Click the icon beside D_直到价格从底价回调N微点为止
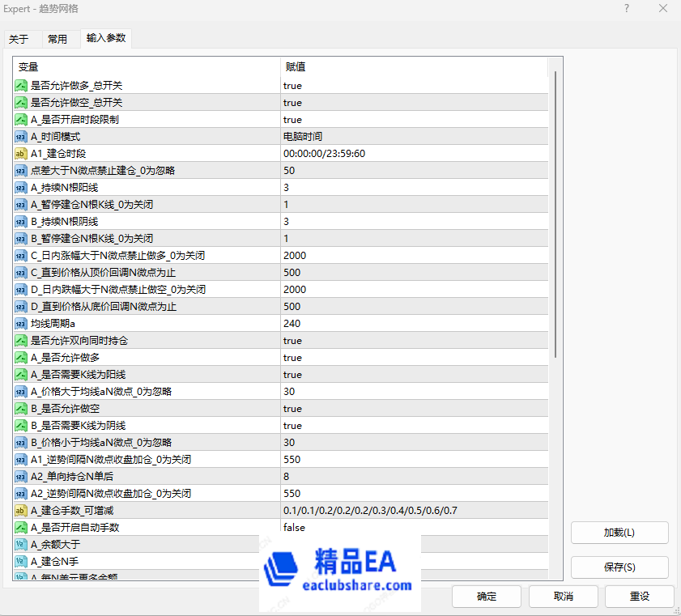 [x=21, y=307]
